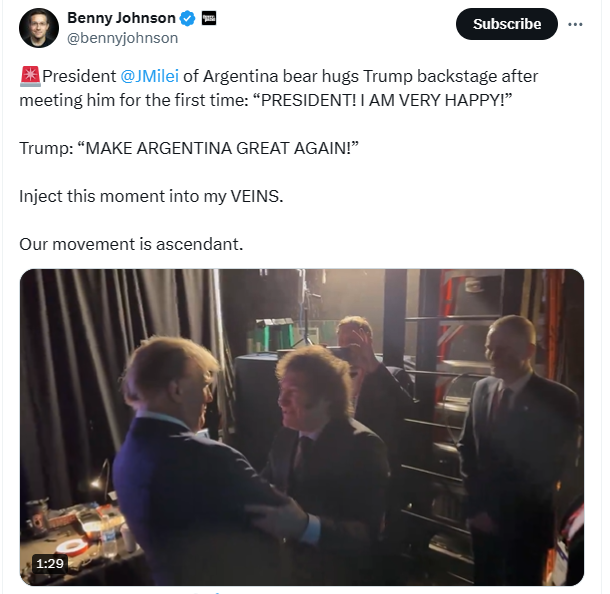Click the Benny Johnson display name

(x=121, y=18)
